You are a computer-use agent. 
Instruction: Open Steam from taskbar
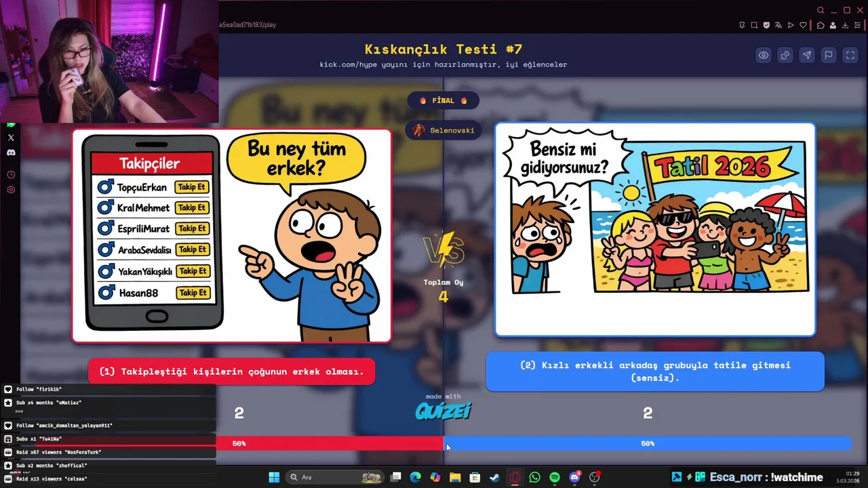(495, 477)
